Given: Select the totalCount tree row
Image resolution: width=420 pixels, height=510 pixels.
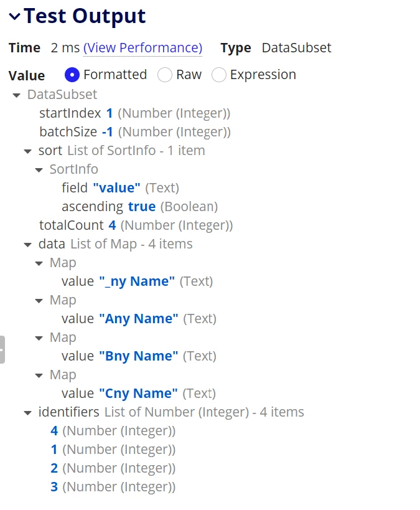Looking at the screenshot, I should 136,225.
